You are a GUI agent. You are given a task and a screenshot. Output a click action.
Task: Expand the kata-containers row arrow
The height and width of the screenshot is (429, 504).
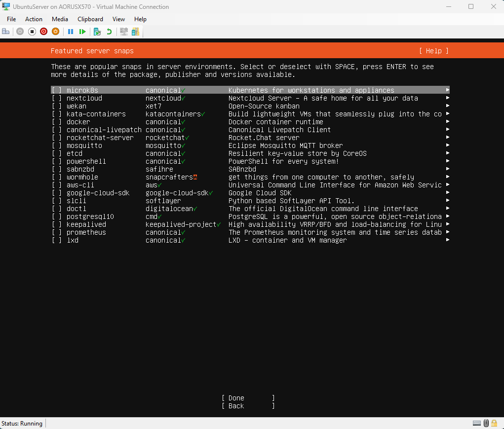coord(447,114)
